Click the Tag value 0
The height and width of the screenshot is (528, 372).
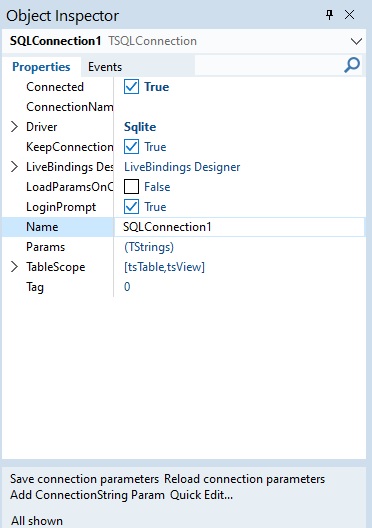pos(127,287)
